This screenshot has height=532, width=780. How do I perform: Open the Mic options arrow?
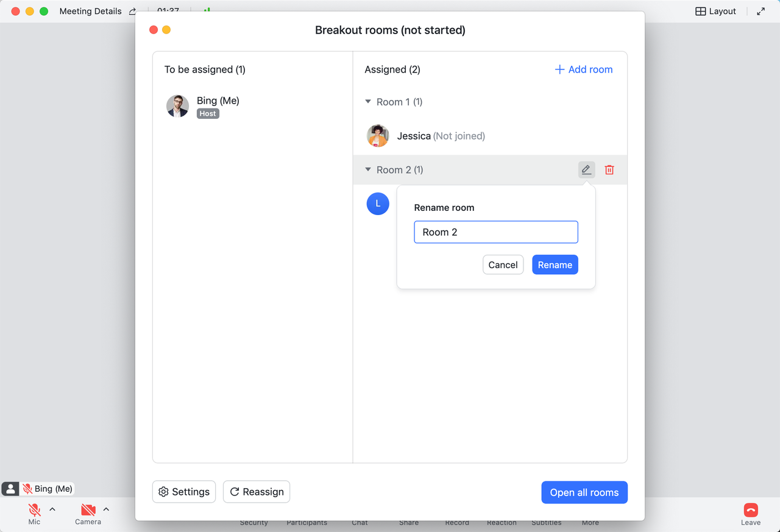click(52, 509)
